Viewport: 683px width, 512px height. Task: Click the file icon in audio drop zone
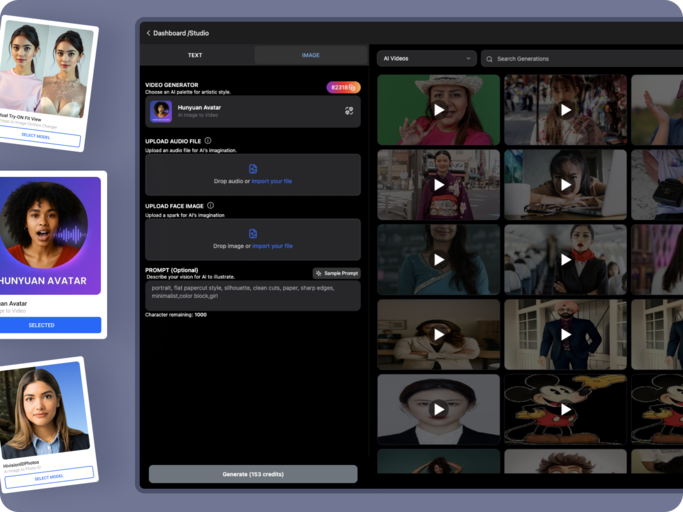[253, 169]
